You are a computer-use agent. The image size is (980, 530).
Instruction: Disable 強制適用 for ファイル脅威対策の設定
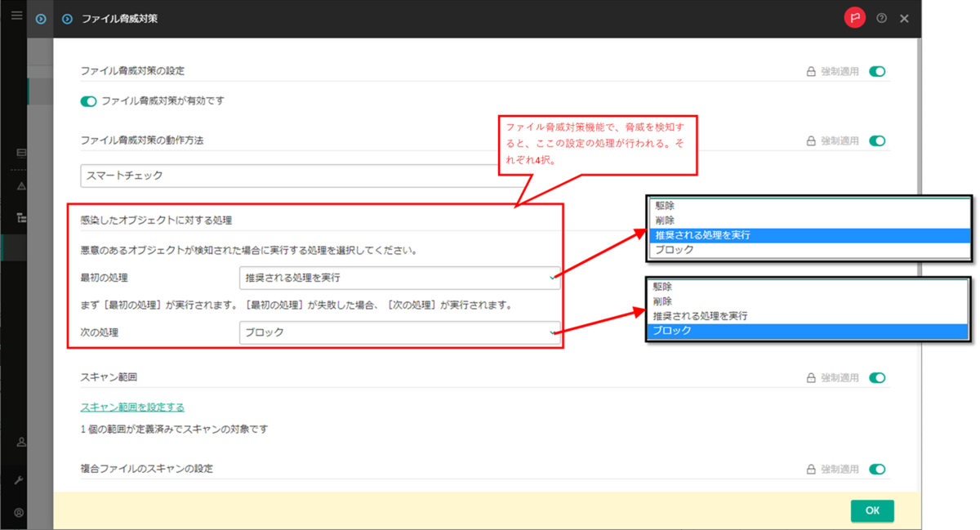point(877,71)
